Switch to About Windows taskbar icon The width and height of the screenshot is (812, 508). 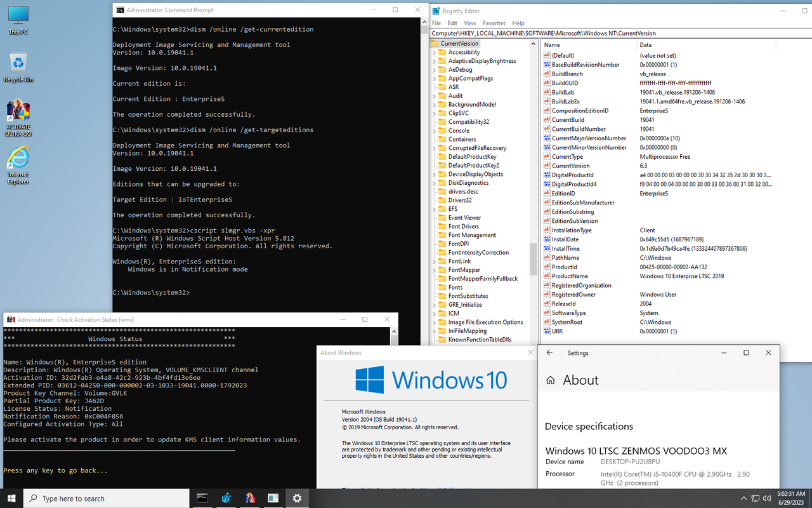pos(273,498)
